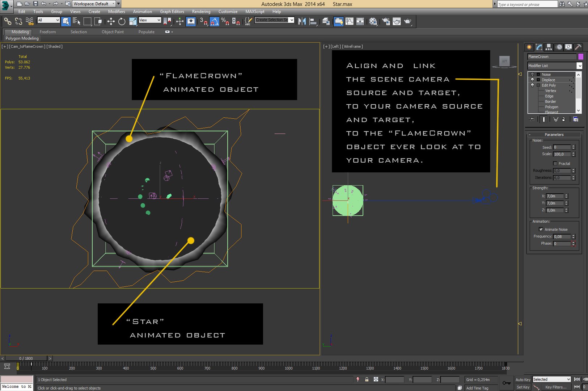
Task: Collapse the Parameters rollout
Action: pyautogui.click(x=554, y=134)
